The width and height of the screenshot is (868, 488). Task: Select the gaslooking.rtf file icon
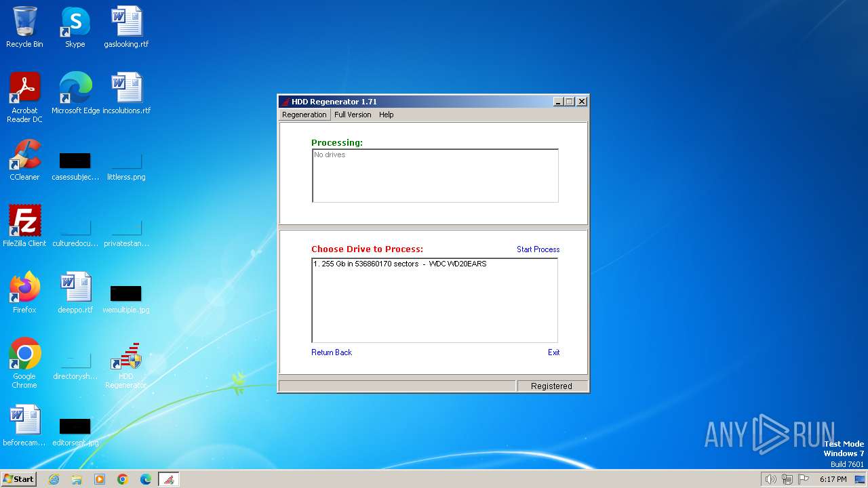[x=126, y=27]
